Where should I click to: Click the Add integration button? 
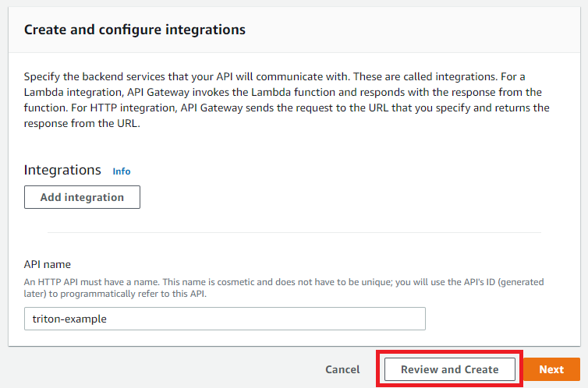82,197
